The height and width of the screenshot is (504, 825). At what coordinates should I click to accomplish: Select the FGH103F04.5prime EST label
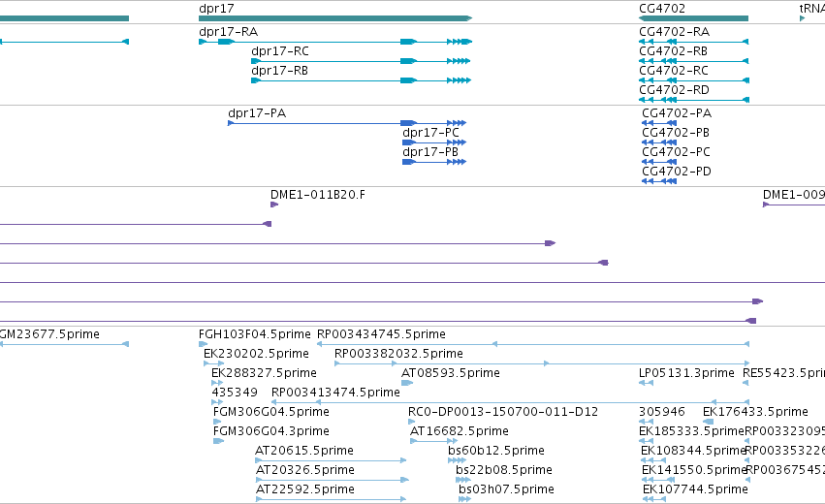pyautogui.click(x=255, y=334)
